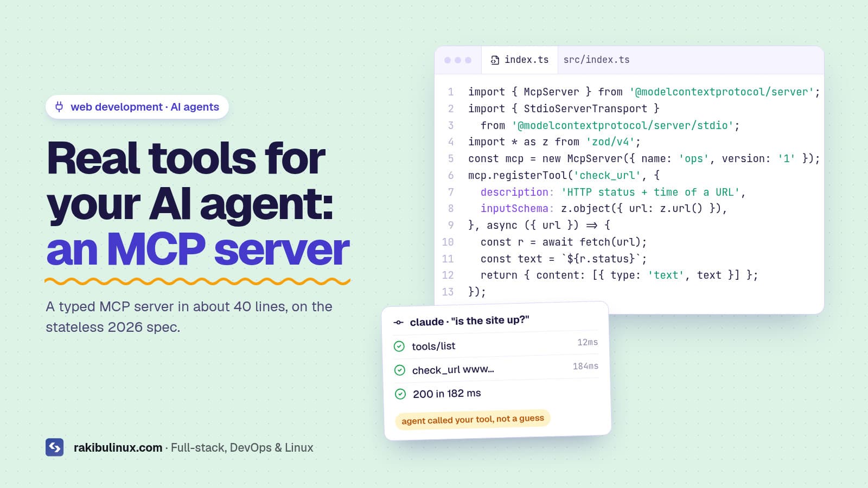Image resolution: width=868 pixels, height=488 pixels.
Task: Click the rakibulinux.com site name
Action: click(x=118, y=448)
